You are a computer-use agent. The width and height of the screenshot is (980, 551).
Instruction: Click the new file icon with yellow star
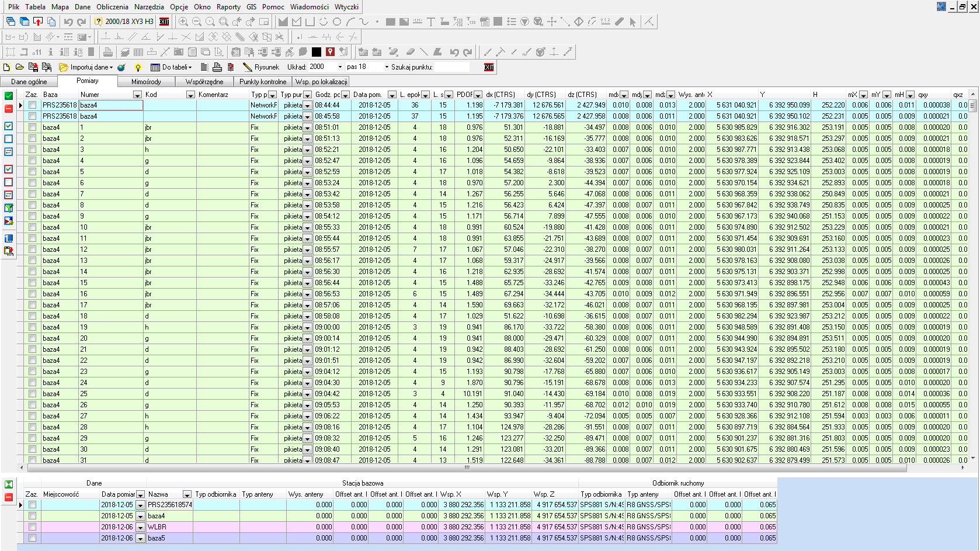tap(7, 67)
